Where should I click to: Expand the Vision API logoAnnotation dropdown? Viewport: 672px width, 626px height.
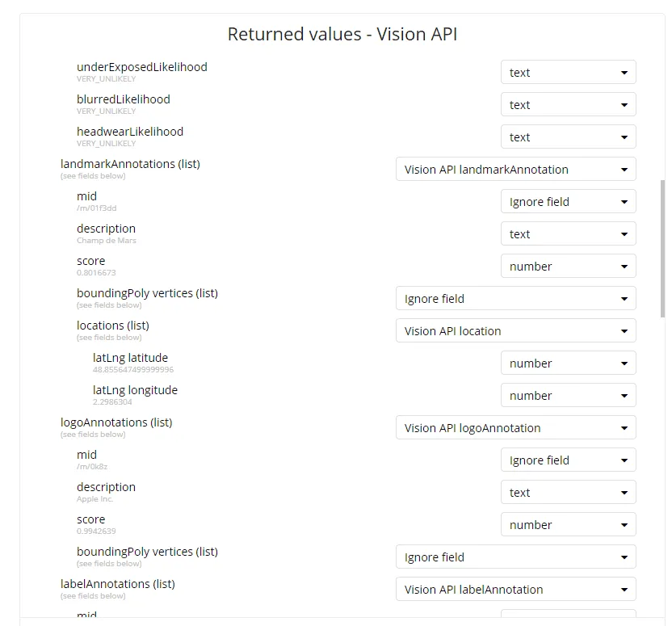tap(515, 428)
